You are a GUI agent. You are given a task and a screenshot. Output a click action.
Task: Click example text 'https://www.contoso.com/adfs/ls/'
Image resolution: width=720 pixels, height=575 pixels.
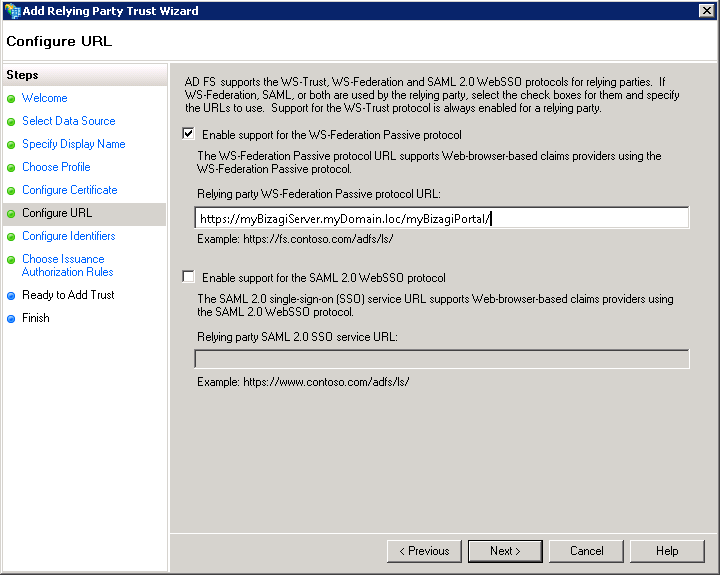(326, 382)
